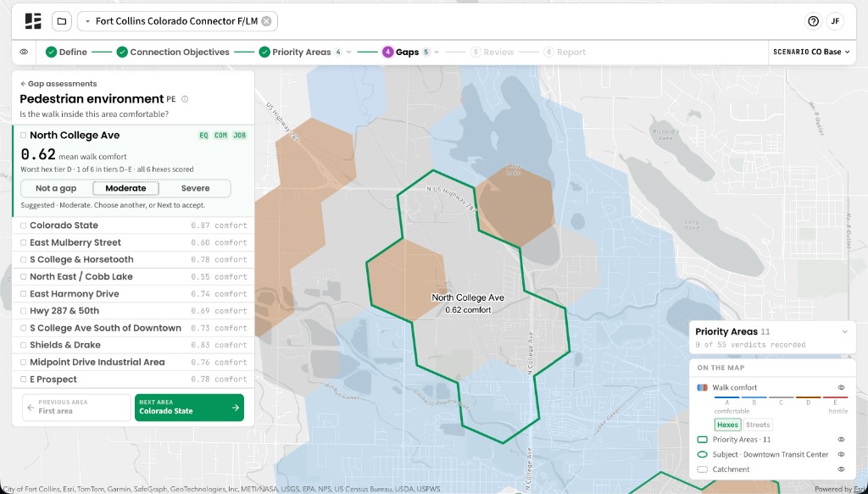Toggle Walk comfort layer visibility
The image size is (868, 494).
point(841,388)
